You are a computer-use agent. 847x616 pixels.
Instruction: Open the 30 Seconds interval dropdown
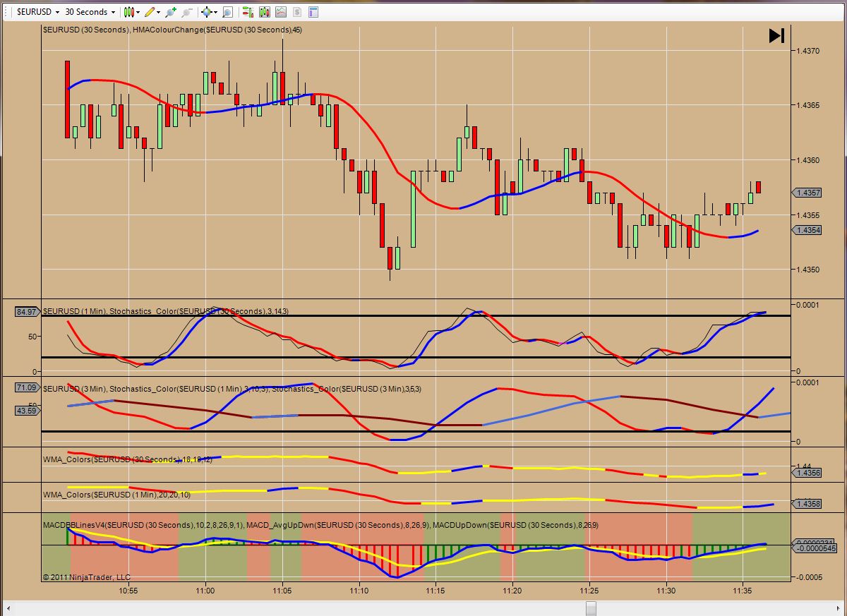pos(90,12)
